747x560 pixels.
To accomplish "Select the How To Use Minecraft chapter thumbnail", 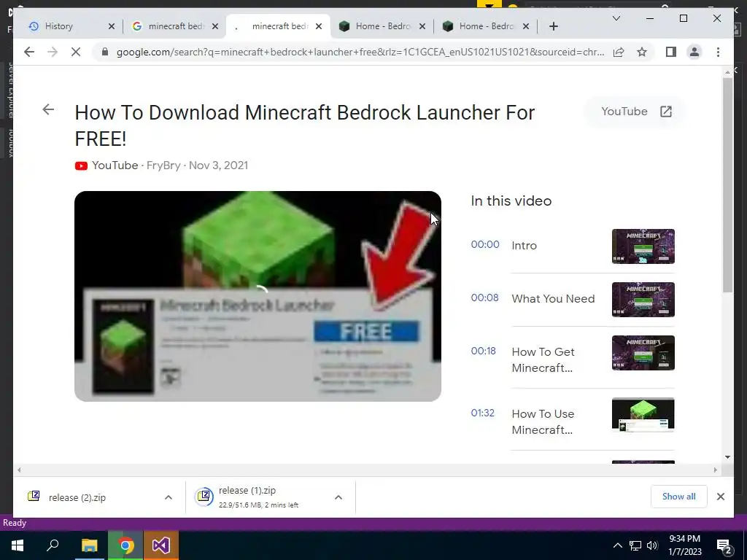I will [643, 415].
